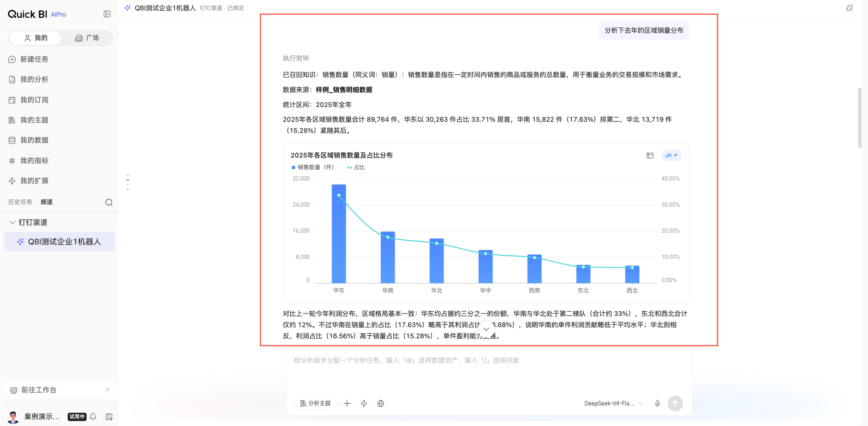Click the lightning skill icon in input bar
This screenshot has height=426, width=868.
point(364,404)
